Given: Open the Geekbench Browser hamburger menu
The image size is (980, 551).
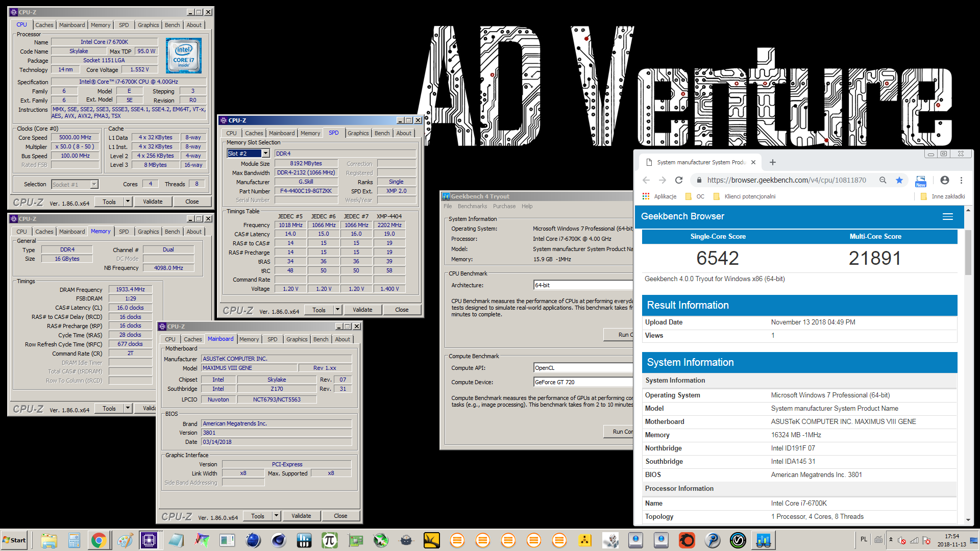Looking at the screenshot, I should (948, 217).
